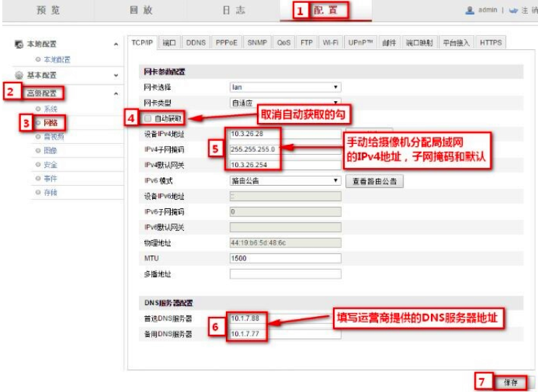Click the DNS服务器配置 section heading
538x392 pixels.
pos(169,303)
